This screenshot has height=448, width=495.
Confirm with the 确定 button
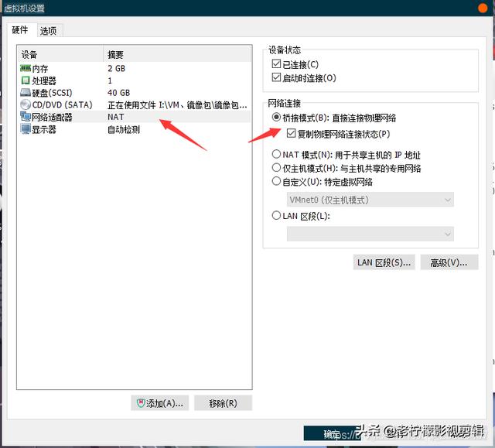[331, 433]
